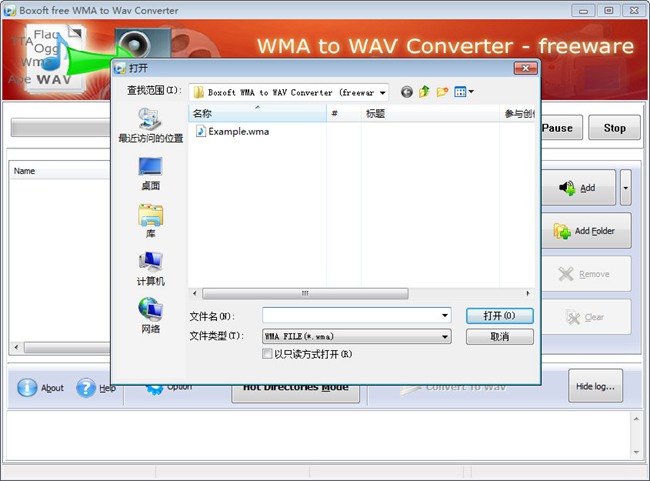650x481 pixels.
Task: Click file list scroll right arrow
Action: (x=528, y=294)
